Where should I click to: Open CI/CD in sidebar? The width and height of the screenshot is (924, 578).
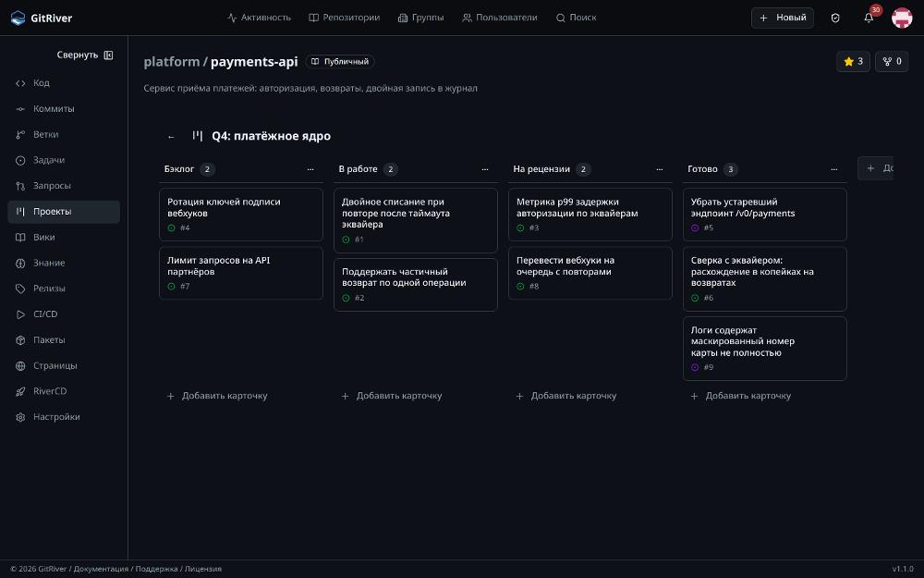tap(64, 314)
